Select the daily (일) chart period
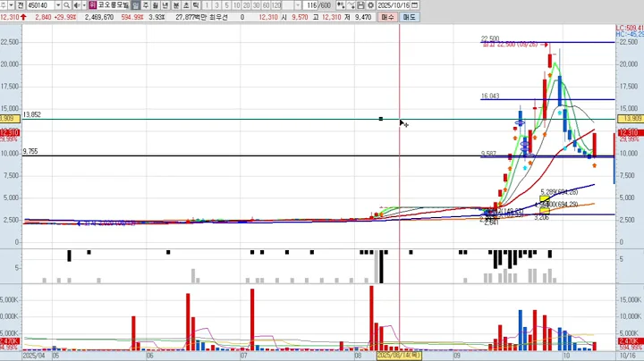Image resolution: width=644 pixels, height=361 pixels. coord(136,5)
